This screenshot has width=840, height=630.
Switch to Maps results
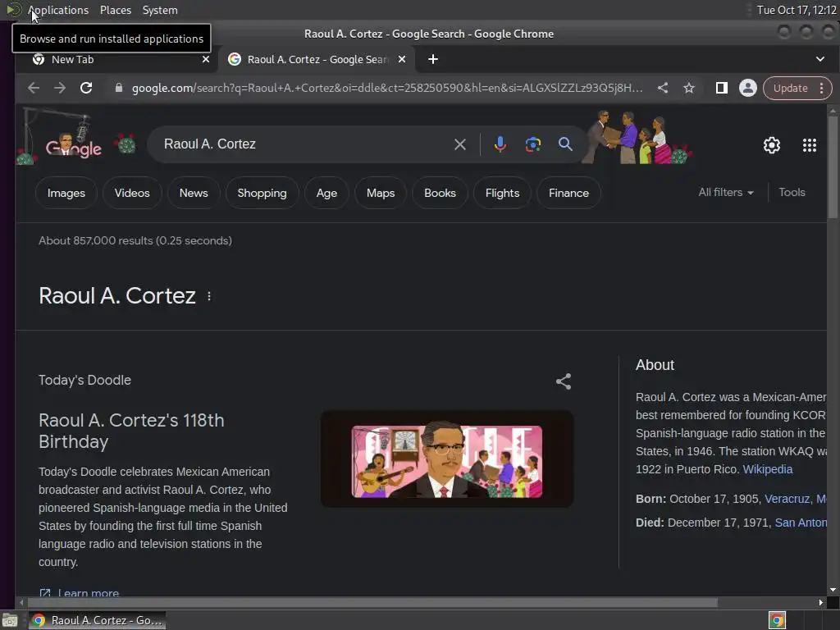[x=381, y=193]
